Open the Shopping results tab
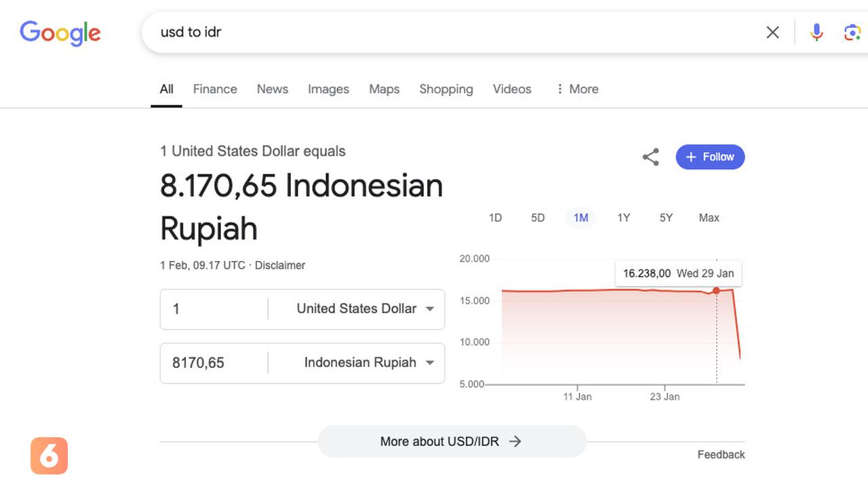Viewport: 868px width, 488px height. click(x=446, y=89)
